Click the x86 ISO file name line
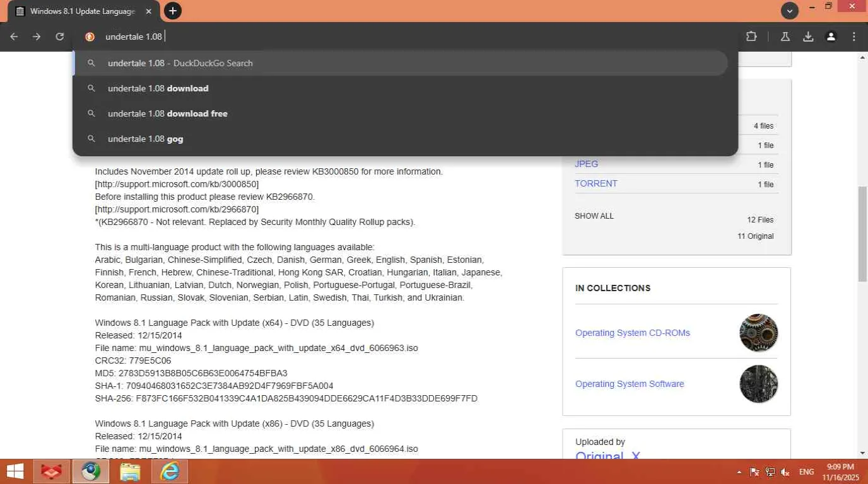This screenshot has width=868, height=484. (256, 449)
